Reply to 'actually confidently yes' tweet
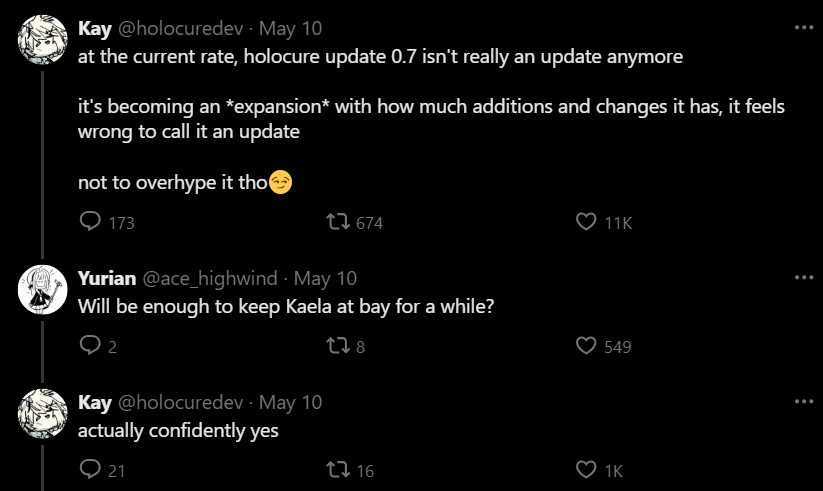This screenshot has width=823, height=491. 90,470
